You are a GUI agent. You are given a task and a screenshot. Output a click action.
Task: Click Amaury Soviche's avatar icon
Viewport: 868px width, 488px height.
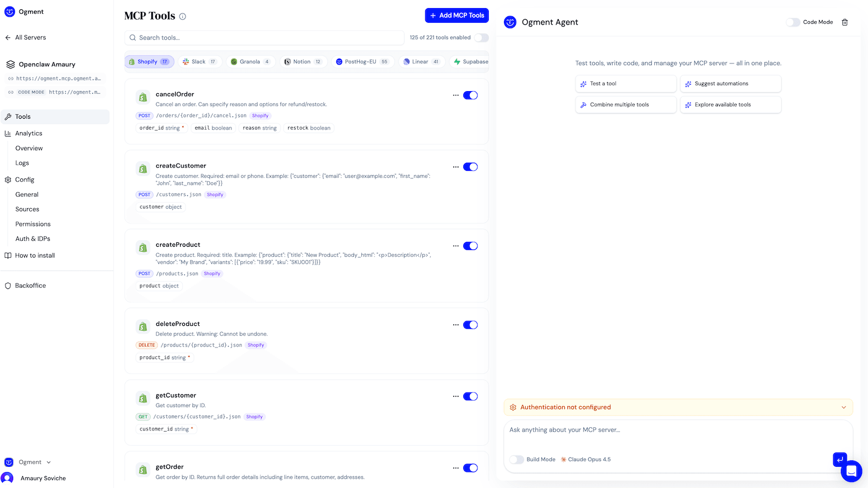tap(8, 478)
